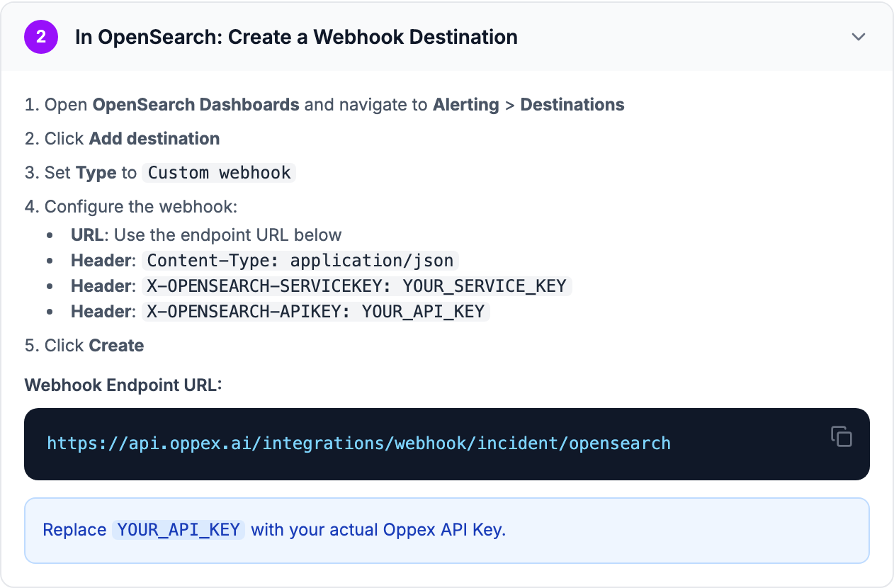Select the X-OPENSEARCH-SERVICEKEY header text

[357, 286]
